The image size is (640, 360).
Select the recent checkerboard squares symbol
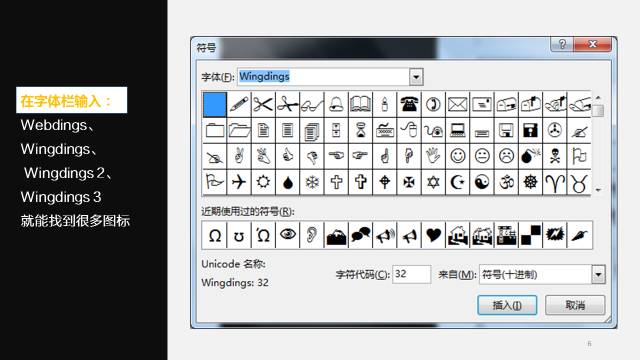[x=530, y=235]
